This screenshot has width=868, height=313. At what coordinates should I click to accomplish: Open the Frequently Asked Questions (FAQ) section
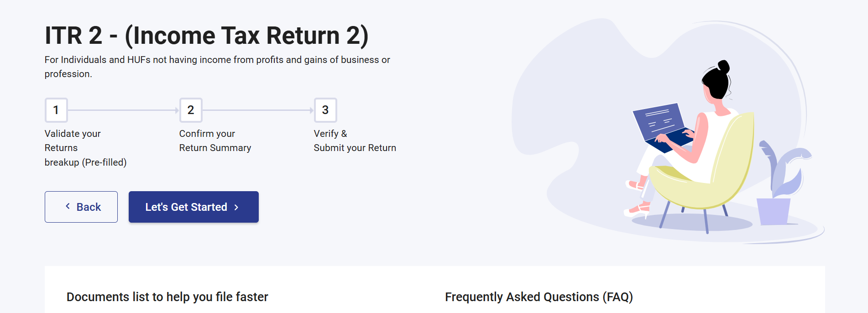pos(539,297)
